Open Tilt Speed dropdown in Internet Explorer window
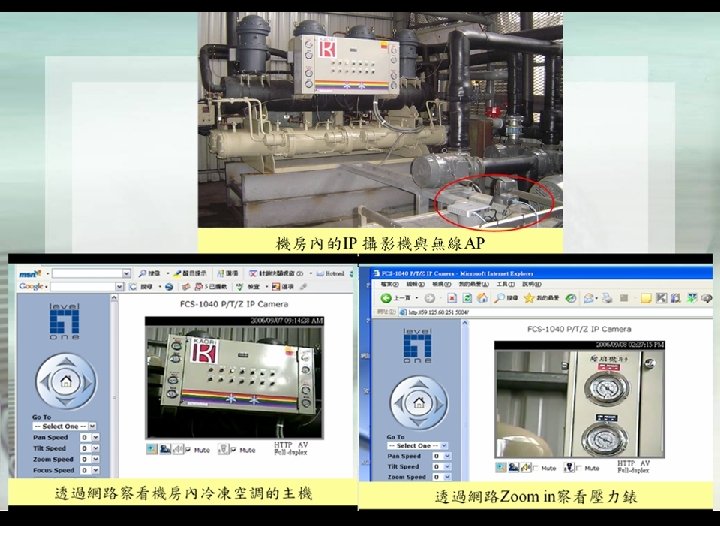720x540 pixels. [442, 467]
